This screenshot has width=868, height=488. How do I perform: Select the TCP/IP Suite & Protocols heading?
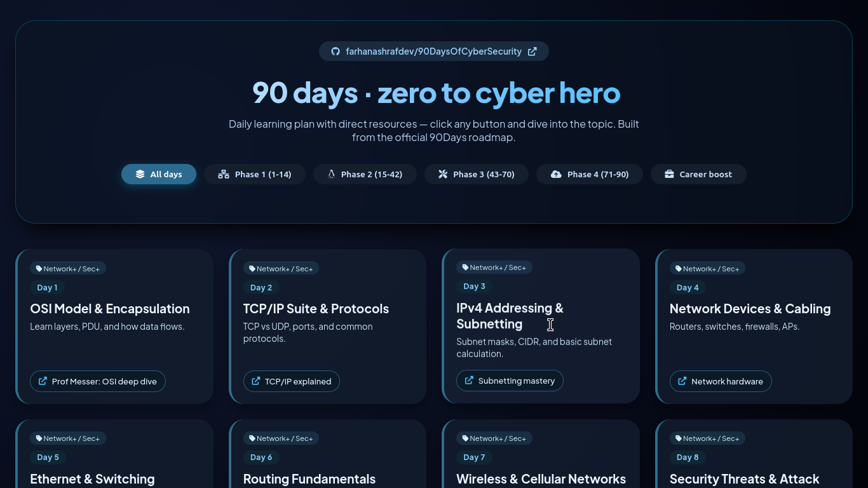click(316, 309)
